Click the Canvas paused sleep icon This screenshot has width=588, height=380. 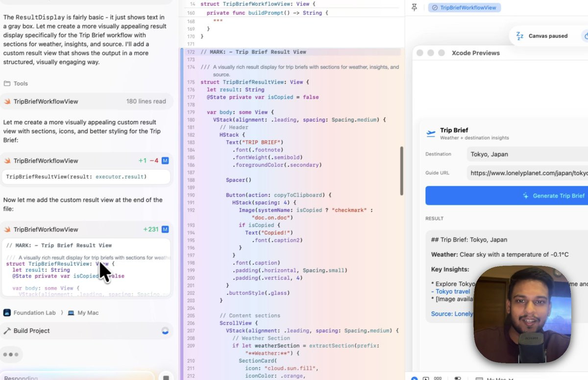point(520,36)
